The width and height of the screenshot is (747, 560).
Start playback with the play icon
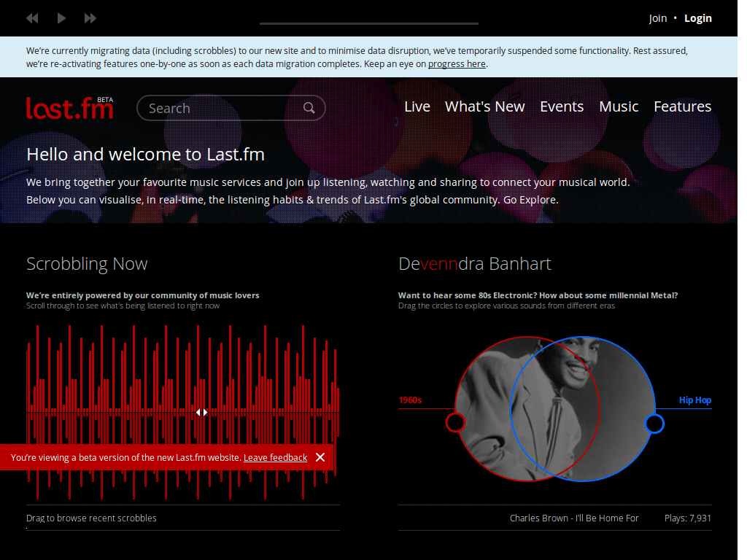[61, 18]
